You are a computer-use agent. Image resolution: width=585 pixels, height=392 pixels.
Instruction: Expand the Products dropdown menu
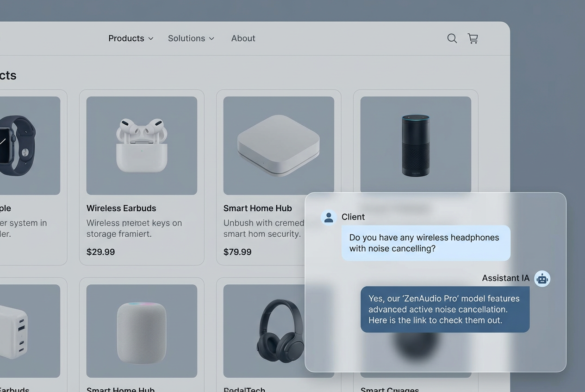131,38
